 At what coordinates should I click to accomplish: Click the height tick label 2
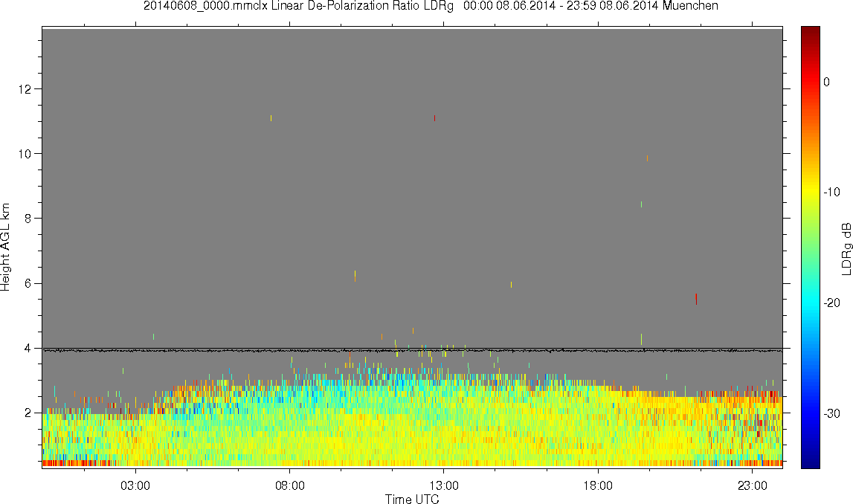[28, 413]
